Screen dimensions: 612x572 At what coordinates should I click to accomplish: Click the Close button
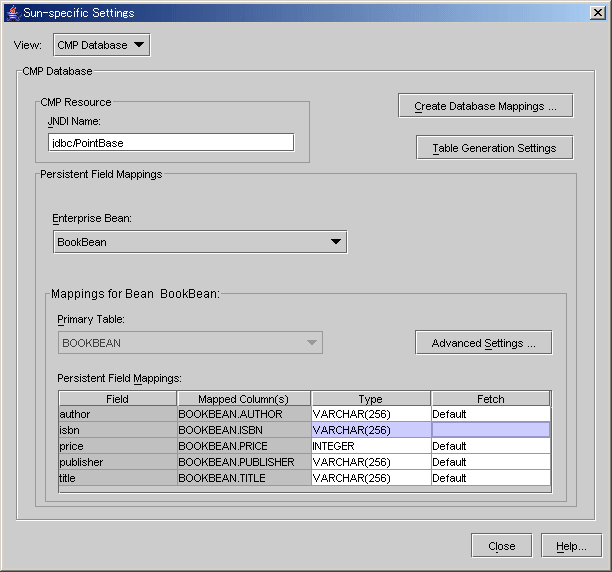click(x=502, y=545)
